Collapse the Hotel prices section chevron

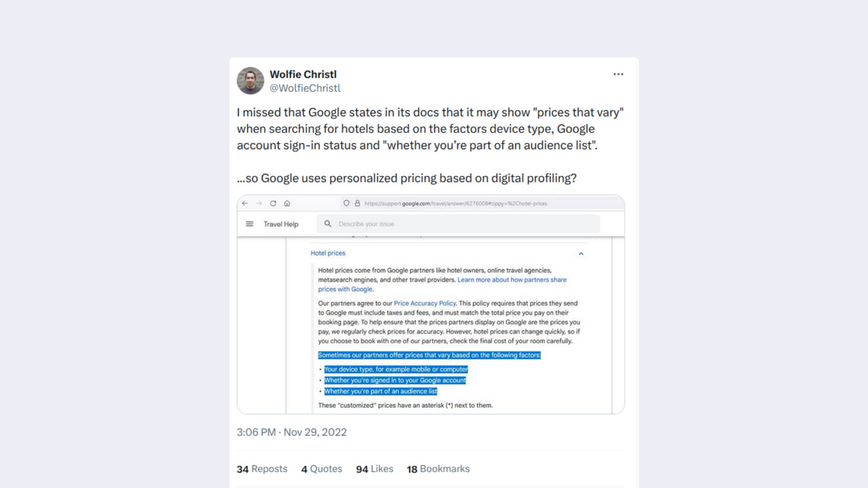(581, 253)
